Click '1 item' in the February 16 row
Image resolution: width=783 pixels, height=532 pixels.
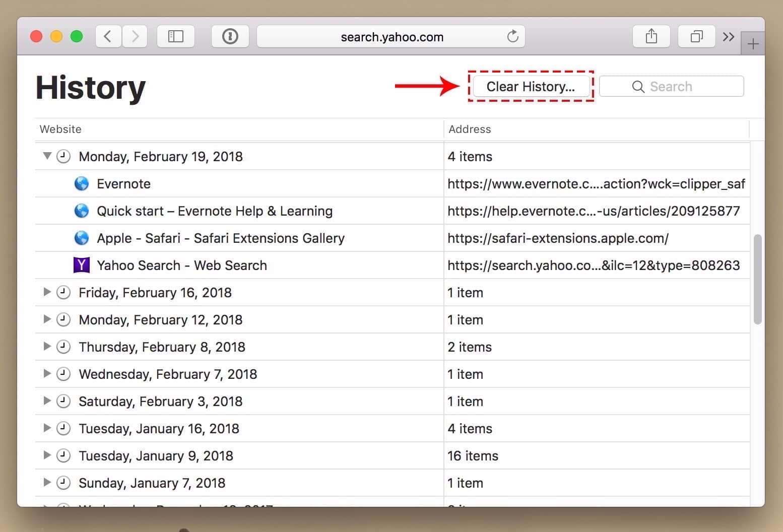[465, 293]
